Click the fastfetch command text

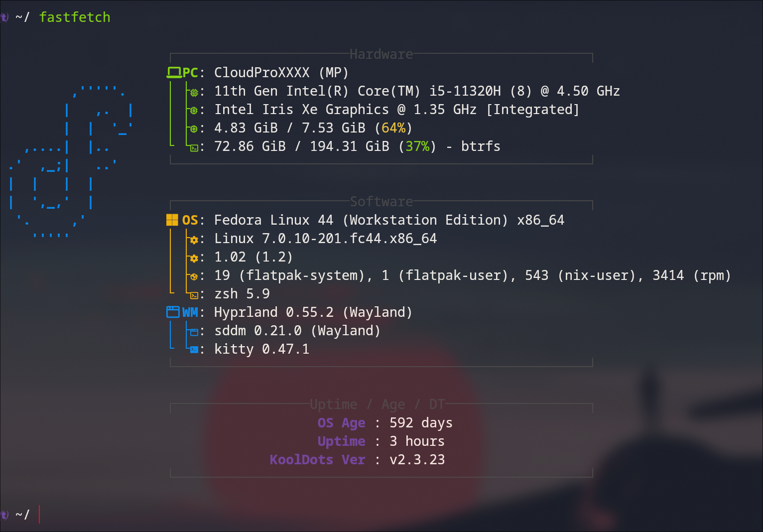(75, 17)
